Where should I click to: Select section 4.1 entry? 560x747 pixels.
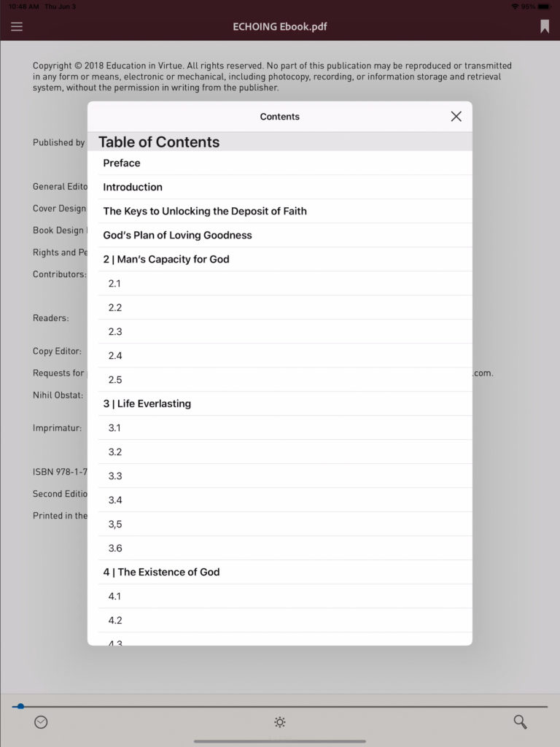point(115,596)
